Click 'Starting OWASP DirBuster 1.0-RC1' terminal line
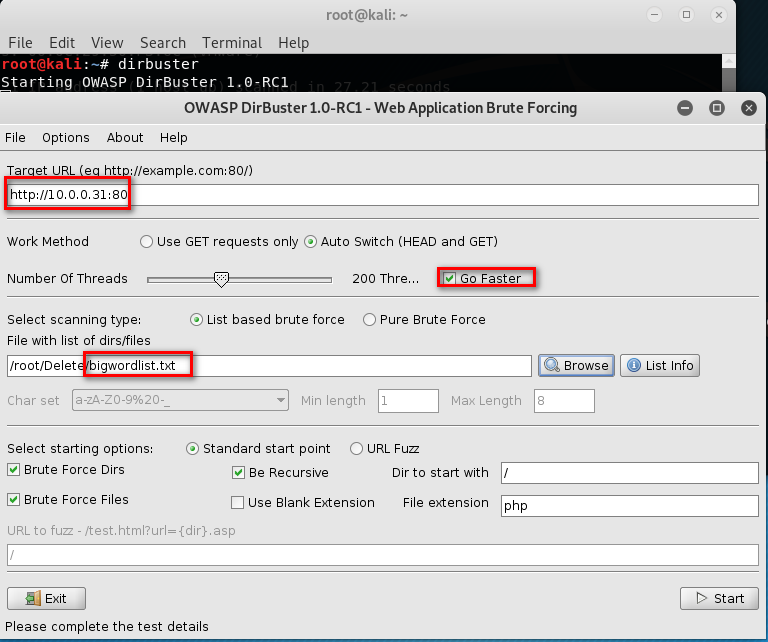The width and height of the screenshot is (768, 642). pos(145,82)
